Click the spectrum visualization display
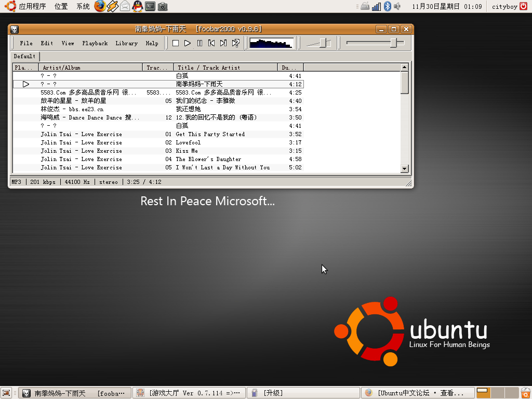The image size is (532, 399). coord(271,43)
